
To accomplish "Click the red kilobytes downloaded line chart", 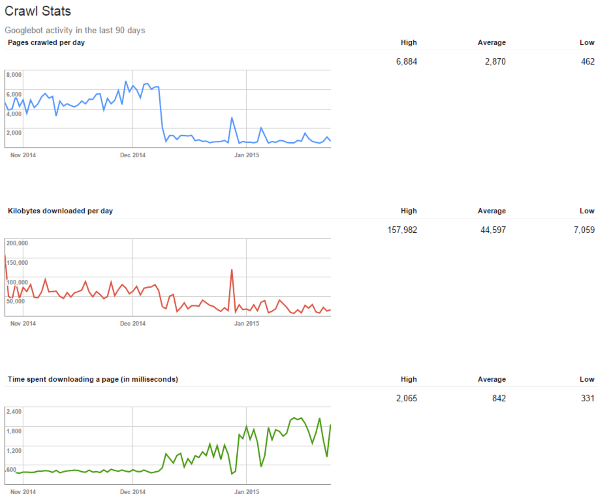I will [x=168, y=278].
